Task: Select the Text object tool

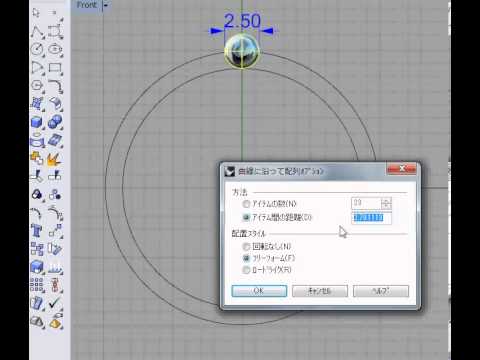Action: [37, 230]
